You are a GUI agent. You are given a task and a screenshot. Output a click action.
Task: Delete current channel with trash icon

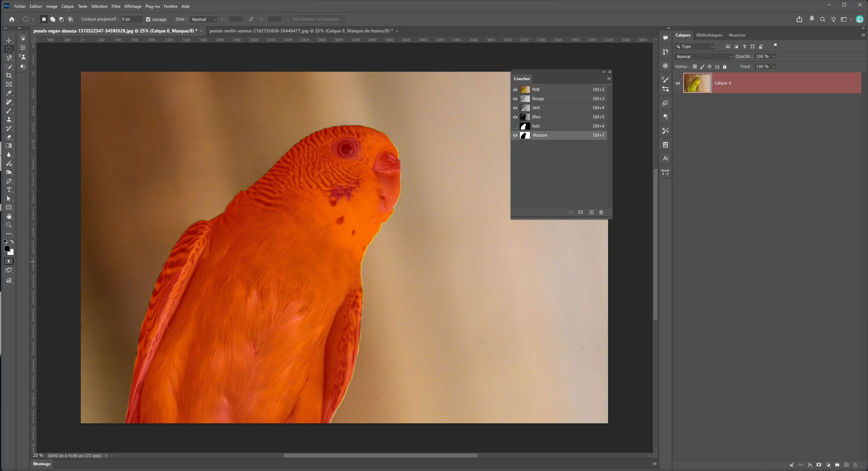click(601, 212)
